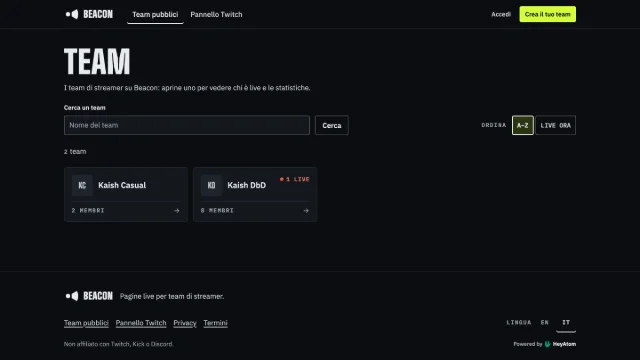Sort teams by A-Z

pos(522,125)
